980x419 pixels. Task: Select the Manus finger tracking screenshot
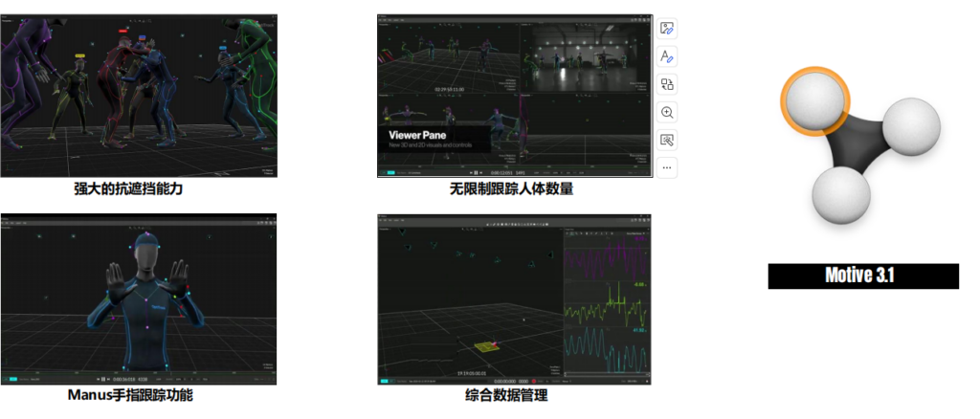coord(138,299)
